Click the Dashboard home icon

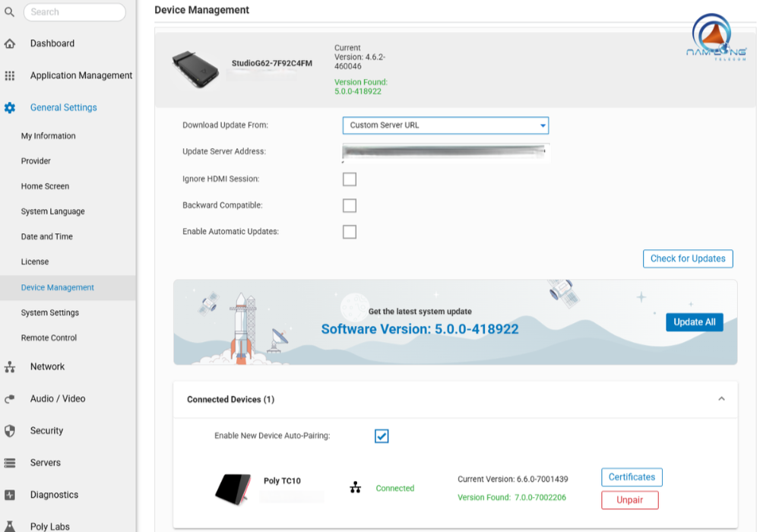10,43
